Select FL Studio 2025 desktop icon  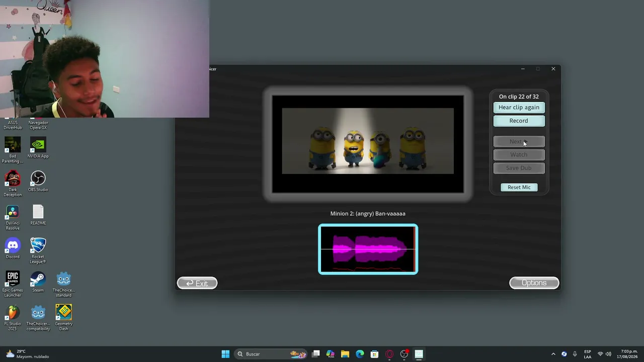[x=13, y=318]
